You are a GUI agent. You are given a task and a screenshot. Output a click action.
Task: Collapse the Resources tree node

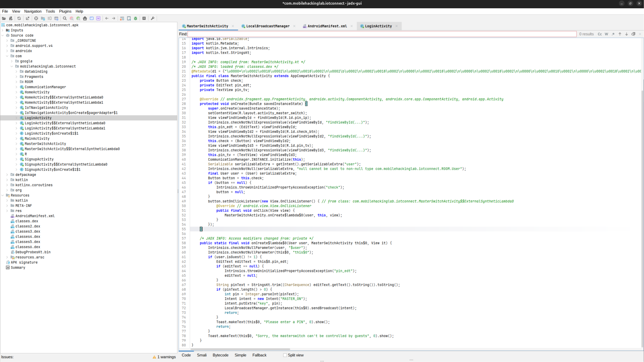[x=3, y=195]
